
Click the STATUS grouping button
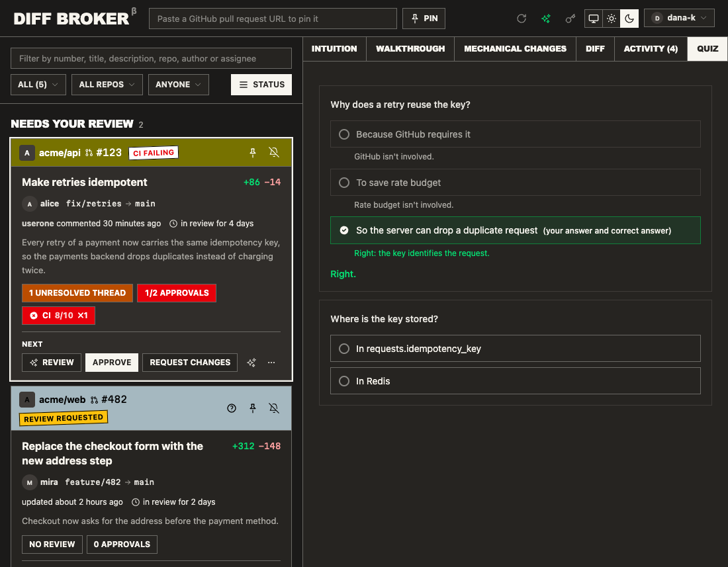261,85
